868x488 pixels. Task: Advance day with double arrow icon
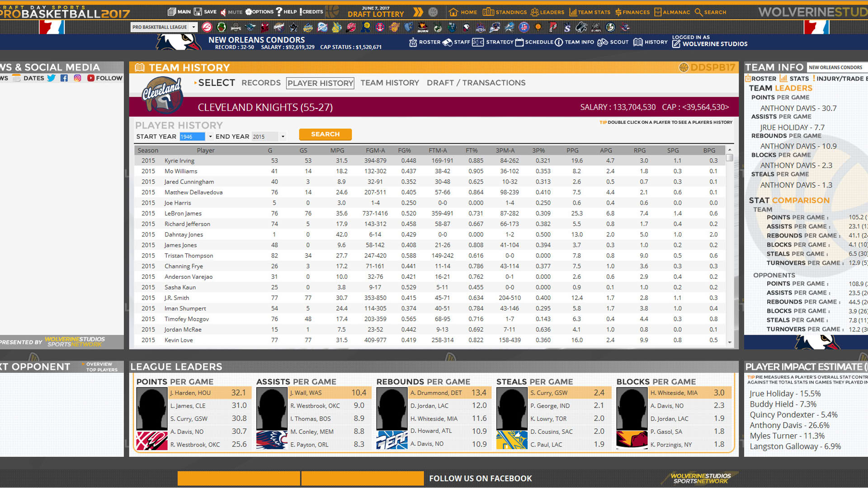coord(418,12)
